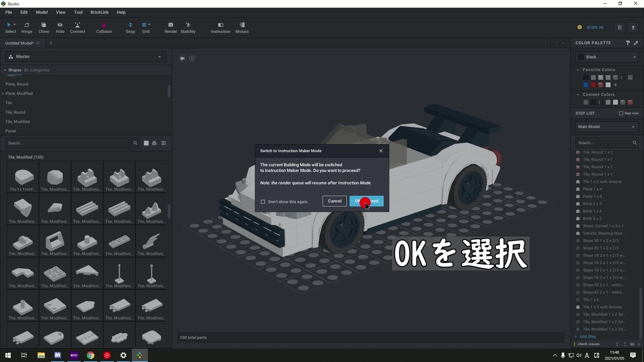
Task: Click the camera icon in viewport
Action: 182,58
